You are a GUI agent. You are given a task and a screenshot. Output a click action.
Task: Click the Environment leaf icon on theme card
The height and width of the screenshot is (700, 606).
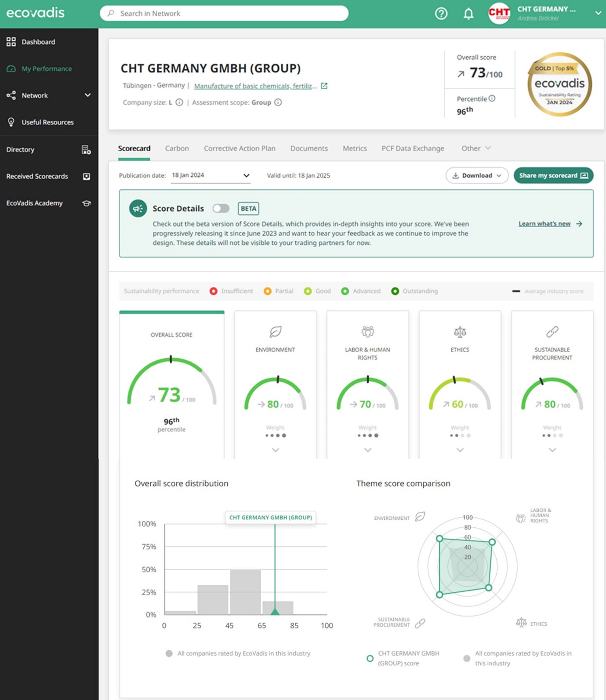click(276, 332)
